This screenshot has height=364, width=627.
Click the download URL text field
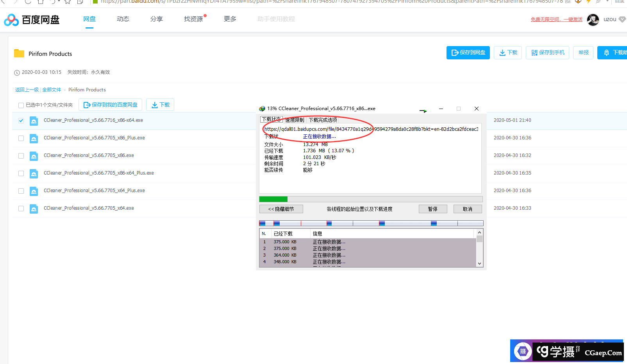(370, 129)
